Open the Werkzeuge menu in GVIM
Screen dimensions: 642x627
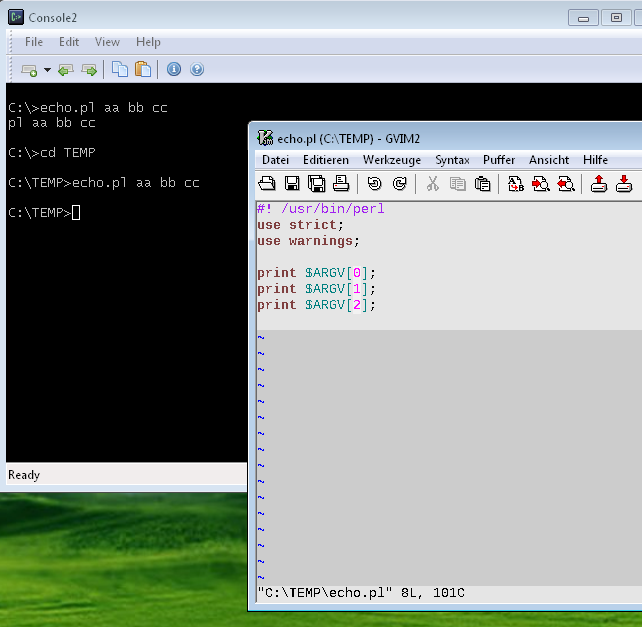[392, 160]
